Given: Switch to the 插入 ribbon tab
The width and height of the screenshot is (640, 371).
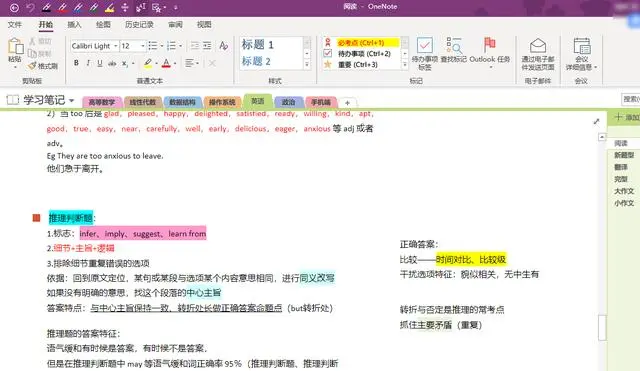Looking at the screenshot, I should click(74, 24).
